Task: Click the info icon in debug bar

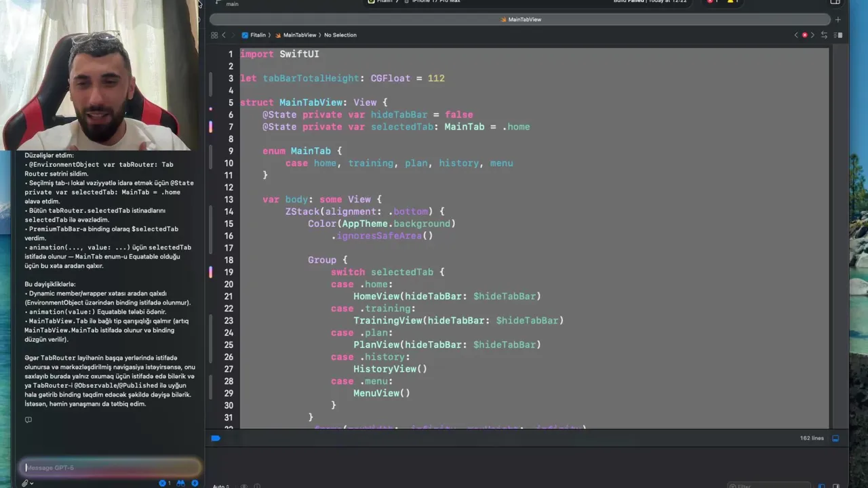Action: (258, 486)
